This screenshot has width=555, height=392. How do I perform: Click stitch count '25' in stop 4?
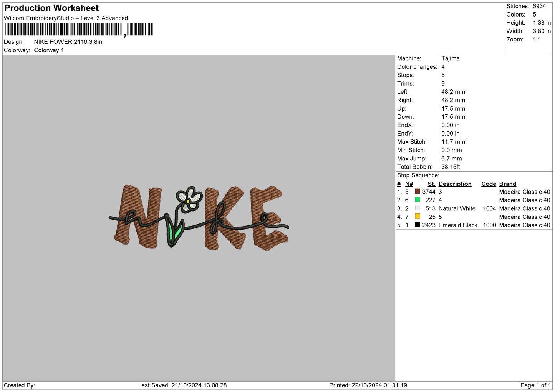tap(432, 217)
